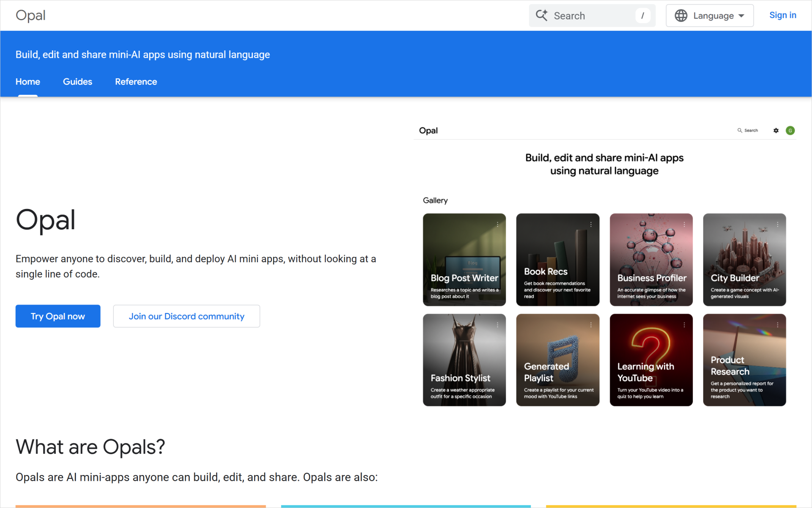Click the search sparkle icon in header
This screenshot has width=812, height=508.
coord(542,15)
